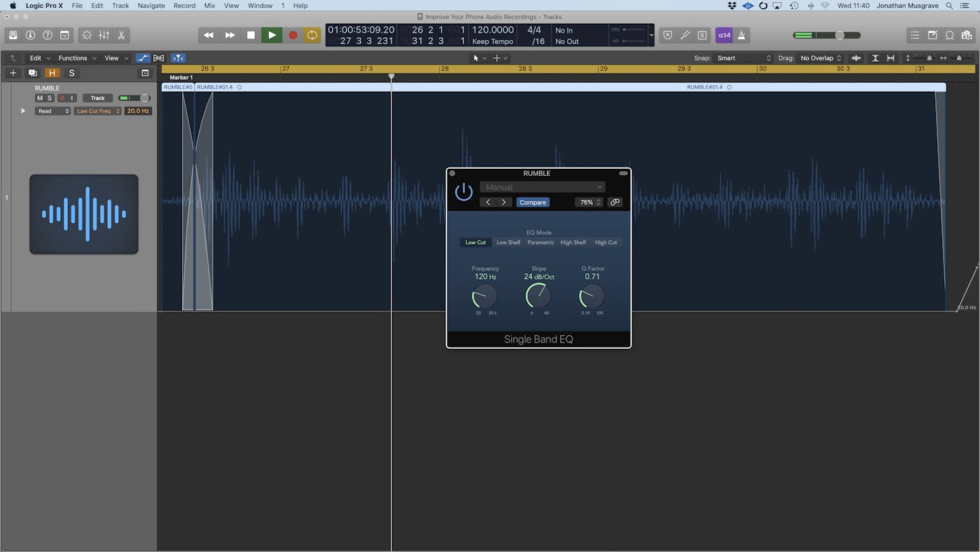Solo the RUMBLE track with S button
Screen dimensions: 980x552
pos(49,98)
